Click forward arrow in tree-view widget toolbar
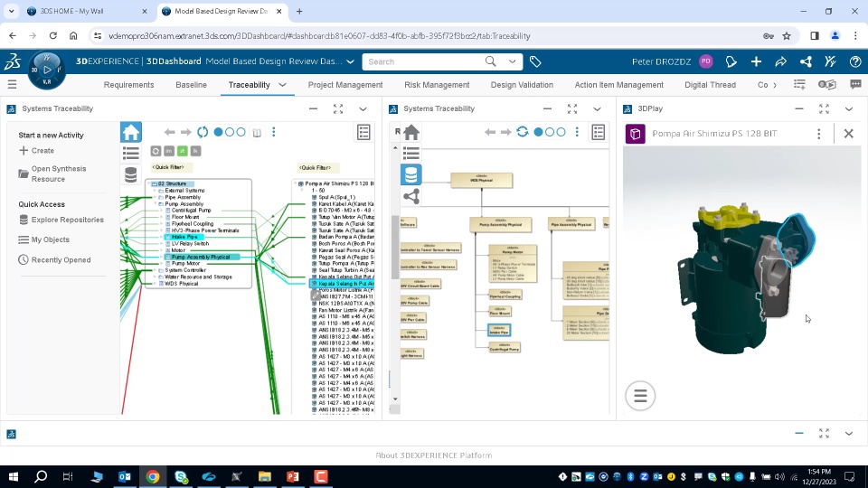This screenshot has height=488, width=868. pyautogui.click(x=186, y=132)
